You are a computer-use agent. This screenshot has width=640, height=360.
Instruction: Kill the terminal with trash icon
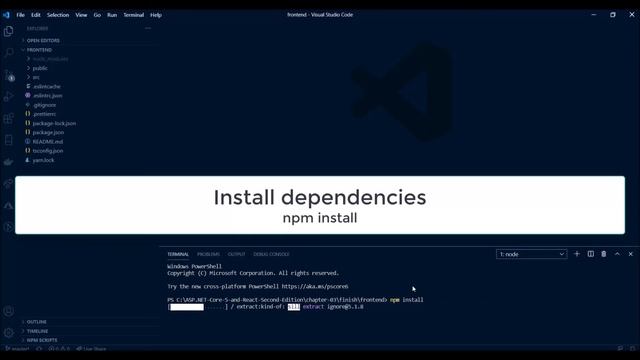click(604, 254)
